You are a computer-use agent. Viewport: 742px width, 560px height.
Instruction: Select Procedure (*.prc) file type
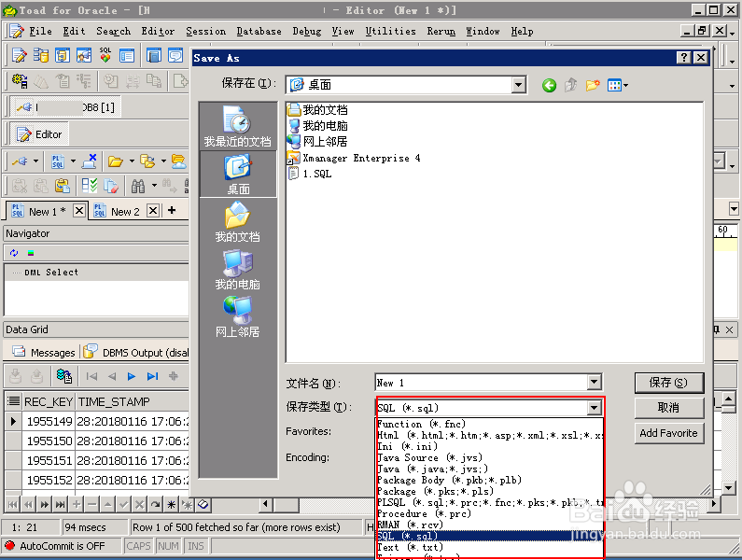490,513
